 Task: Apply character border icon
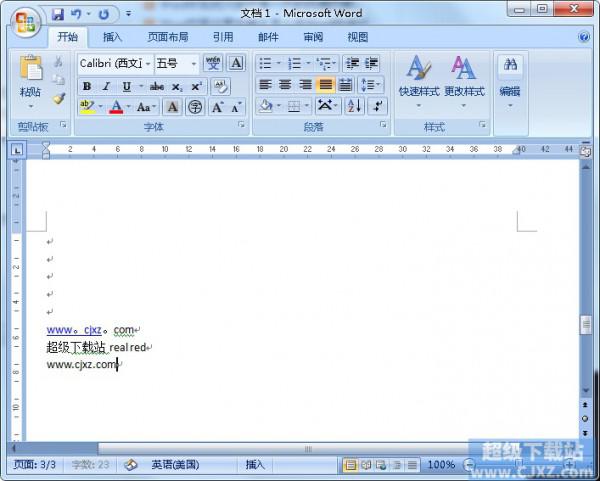point(236,63)
